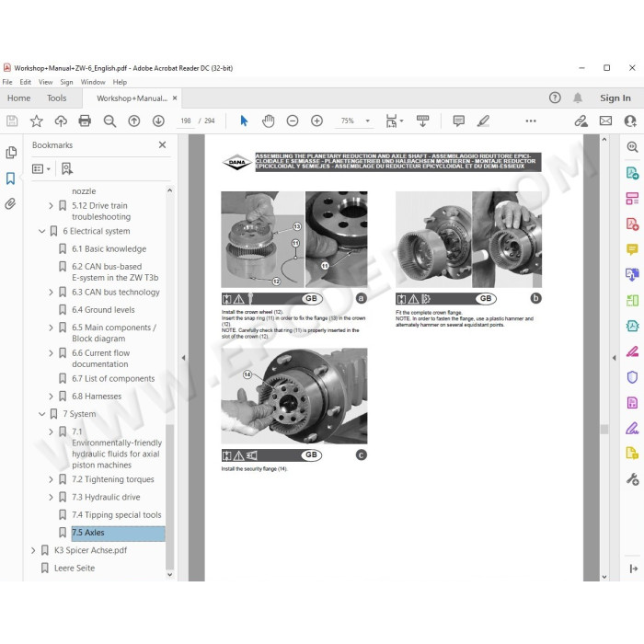Screen dimensions: 644x644
Task: Open the Leere Seite bookmark
Action: (75, 568)
